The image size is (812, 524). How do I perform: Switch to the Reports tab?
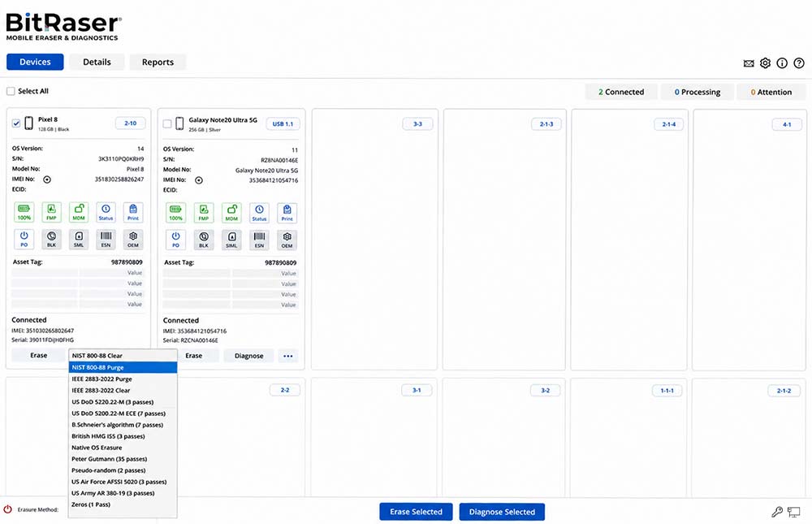point(158,62)
